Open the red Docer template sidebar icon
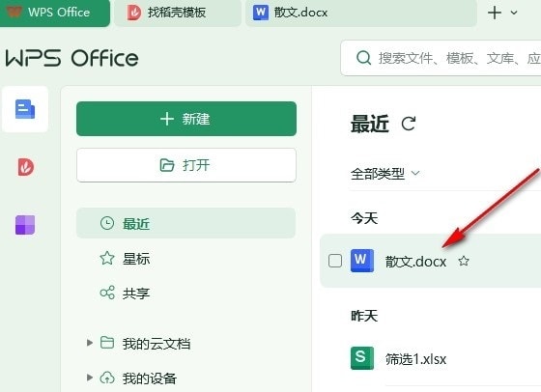This screenshot has width=541, height=392. click(x=25, y=167)
